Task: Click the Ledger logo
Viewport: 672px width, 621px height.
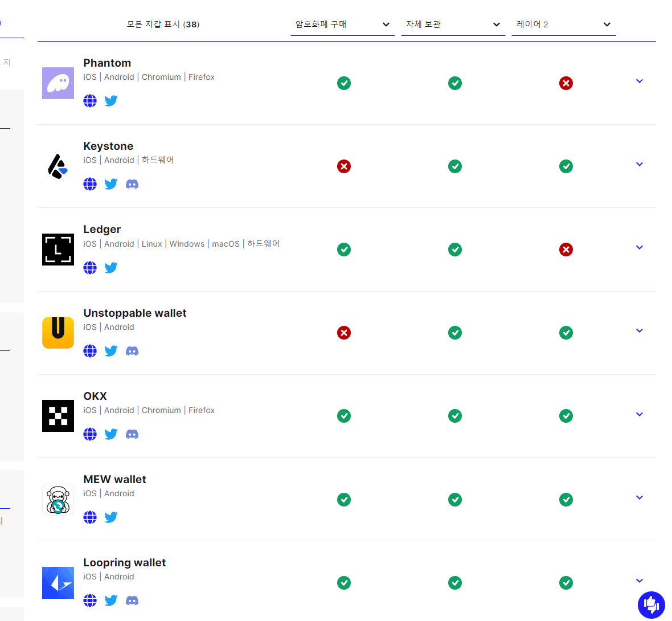Action: [58, 250]
